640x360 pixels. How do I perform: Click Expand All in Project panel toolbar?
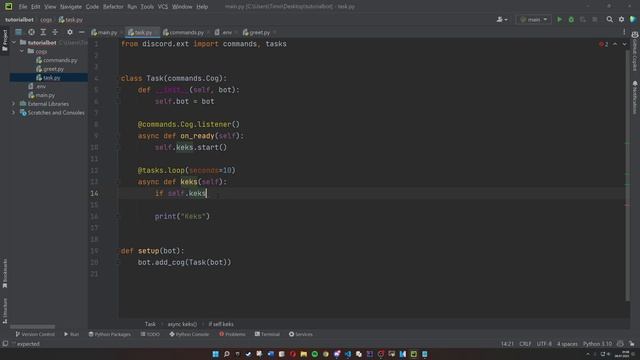[43, 32]
